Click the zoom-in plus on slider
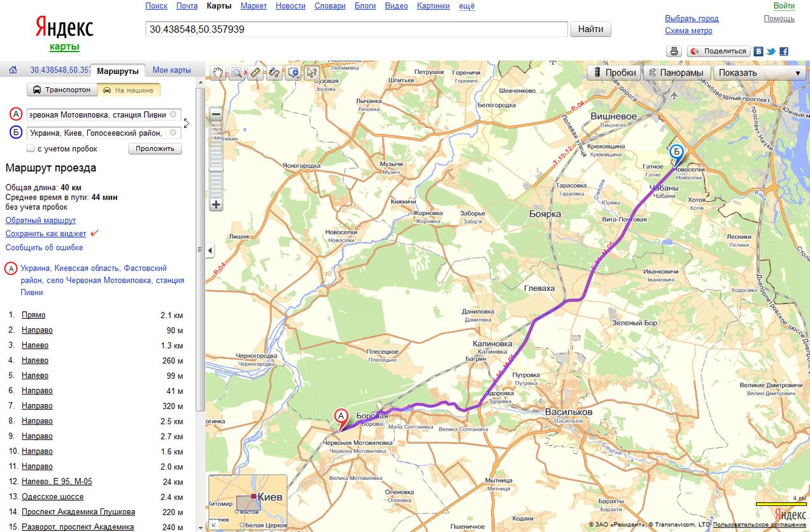The image size is (810, 532). (x=216, y=204)
